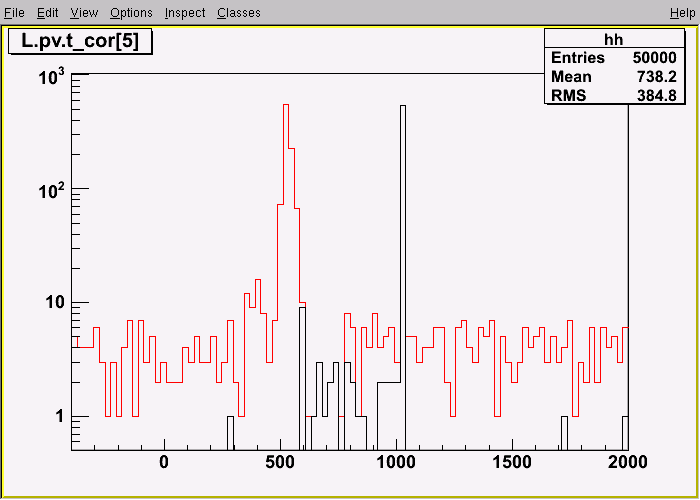
Task: Open the Options menu
Action: click(x=131, y=13)
